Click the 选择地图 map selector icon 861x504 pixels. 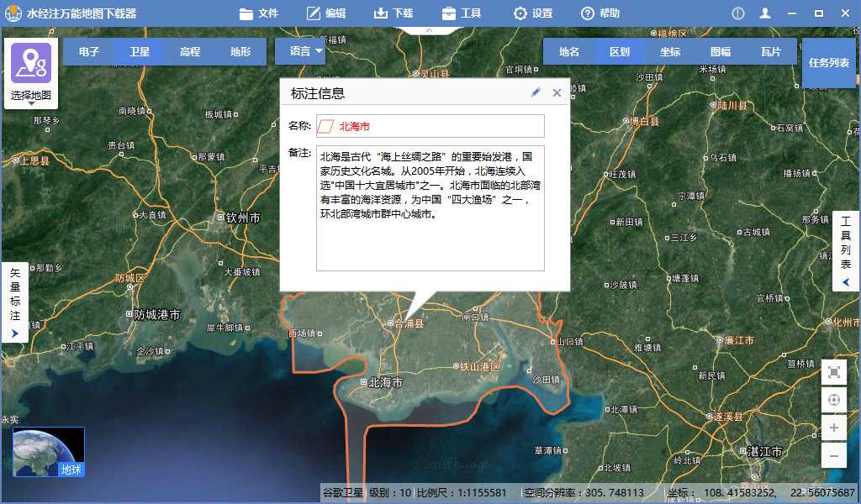31,73
